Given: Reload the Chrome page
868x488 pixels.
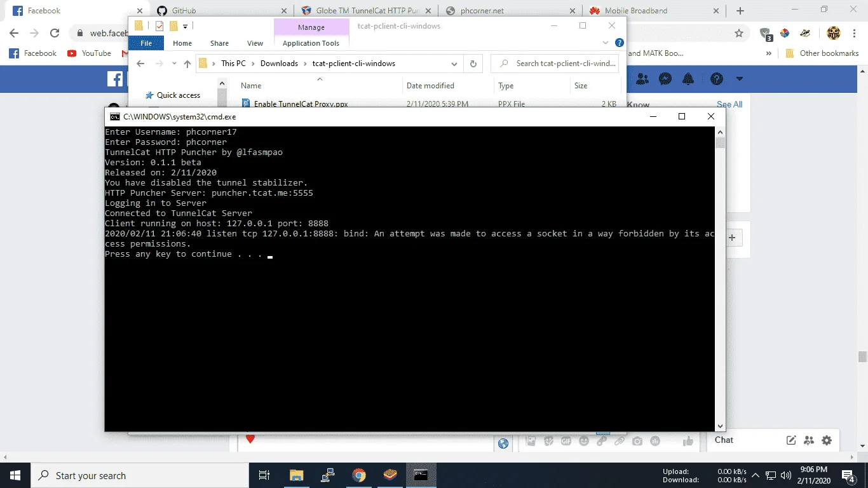Looking at the screenshot, I should 55,33.
